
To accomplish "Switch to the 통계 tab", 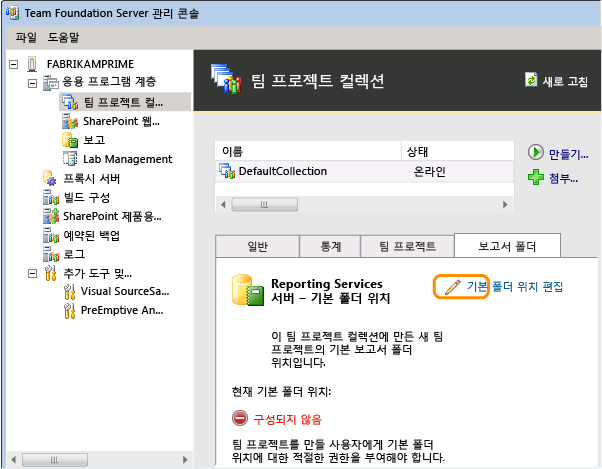I will click(330, 246).
